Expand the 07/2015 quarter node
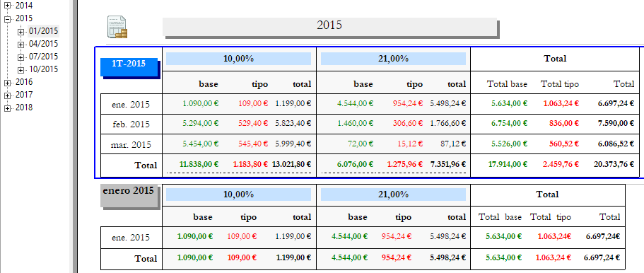644x273 pixels. (x=21, y=57)
